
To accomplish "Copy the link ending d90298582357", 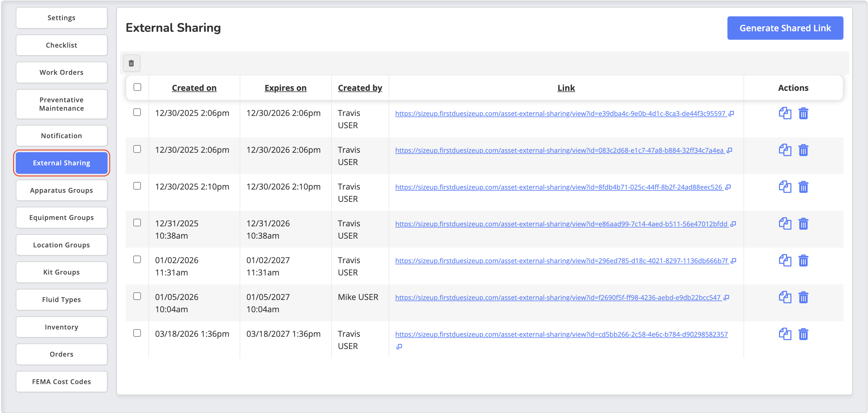I will [x=785, y=334].
